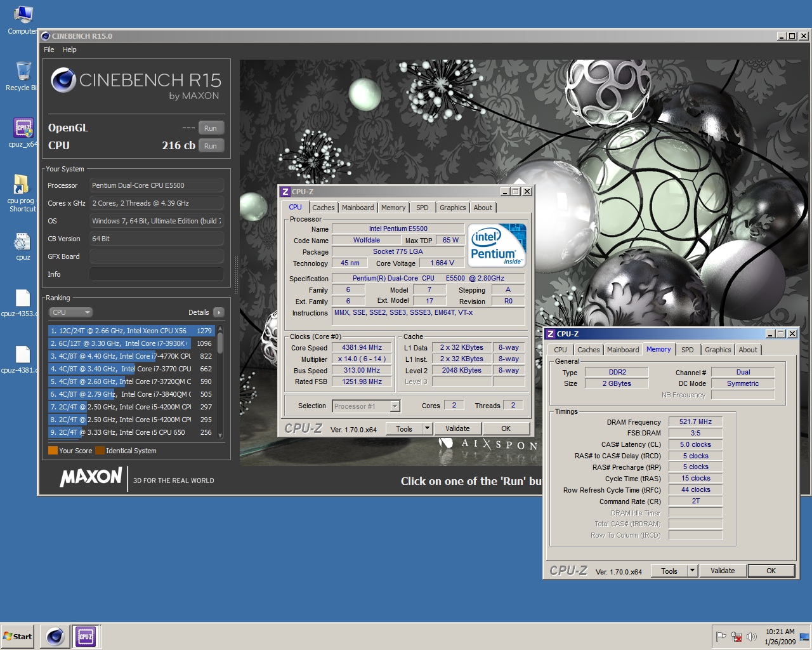The image size is (812, 650).
Task: Click Tools button in CPU-Z CPU window
Action: (404, 429)
